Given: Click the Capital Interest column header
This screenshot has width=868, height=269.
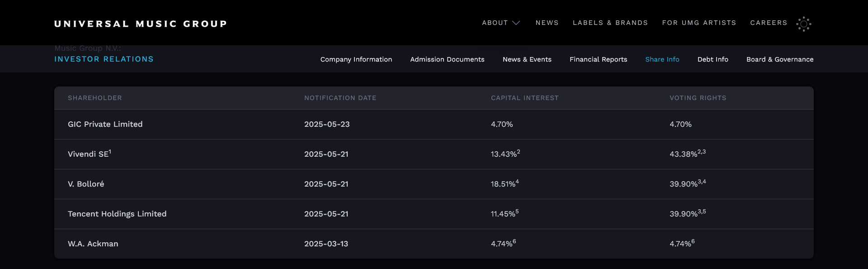Looking at the screenshot, I should tap(525, 98).
